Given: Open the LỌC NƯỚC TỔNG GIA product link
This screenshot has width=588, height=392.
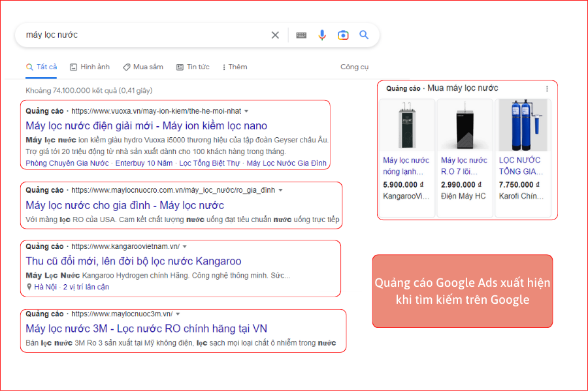Looking at the screenshot, I should pyautogui.click(x=521, y=166).
